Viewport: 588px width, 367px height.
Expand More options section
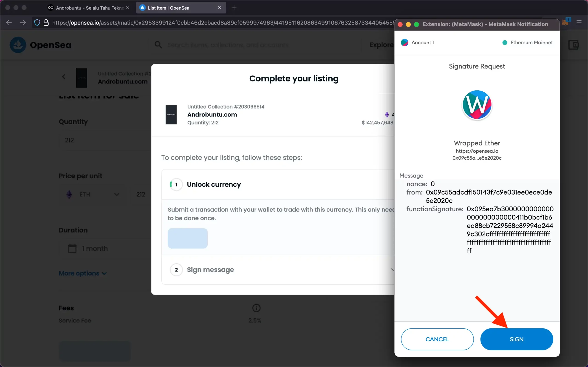(83, 273)
